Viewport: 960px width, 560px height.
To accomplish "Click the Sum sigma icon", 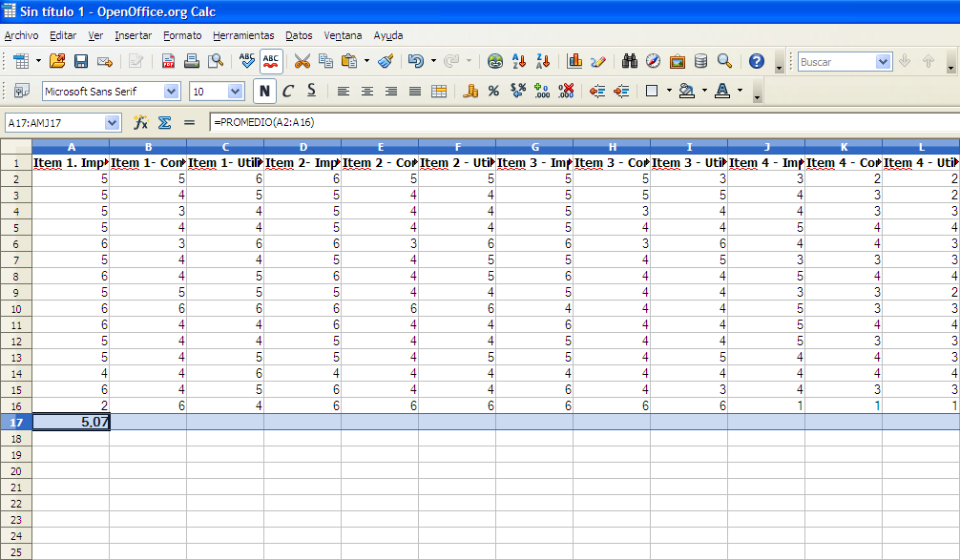I will (x=164, y=122).
